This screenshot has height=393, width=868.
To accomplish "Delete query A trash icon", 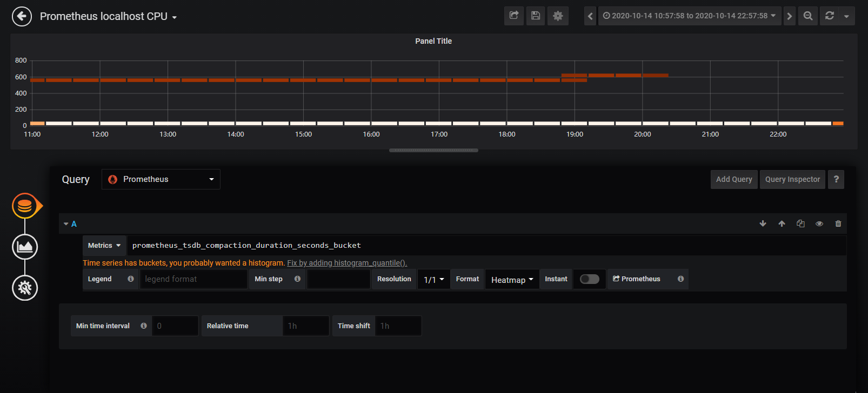I will 838,223.
